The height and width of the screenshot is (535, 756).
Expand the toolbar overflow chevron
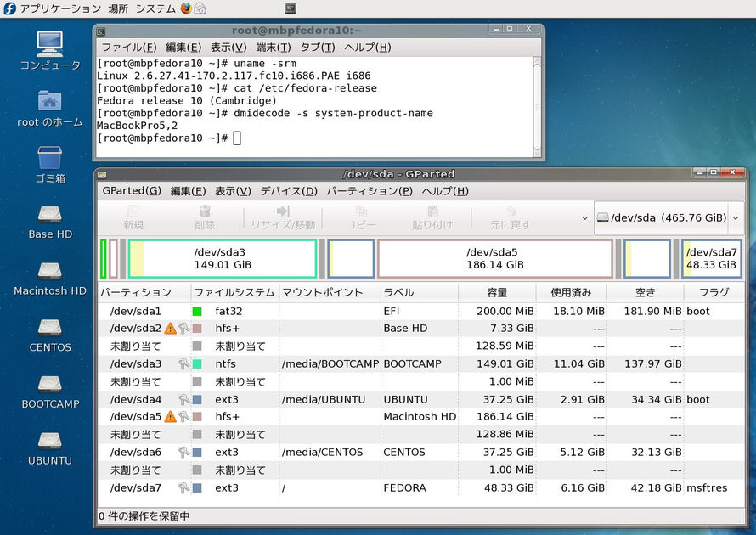[585, 218]
